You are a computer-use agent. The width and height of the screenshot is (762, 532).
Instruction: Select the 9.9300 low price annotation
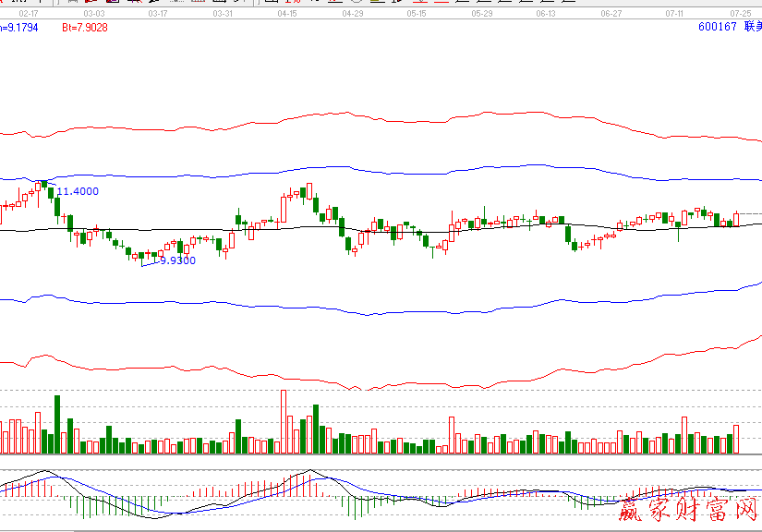click(x=177, y=260)
